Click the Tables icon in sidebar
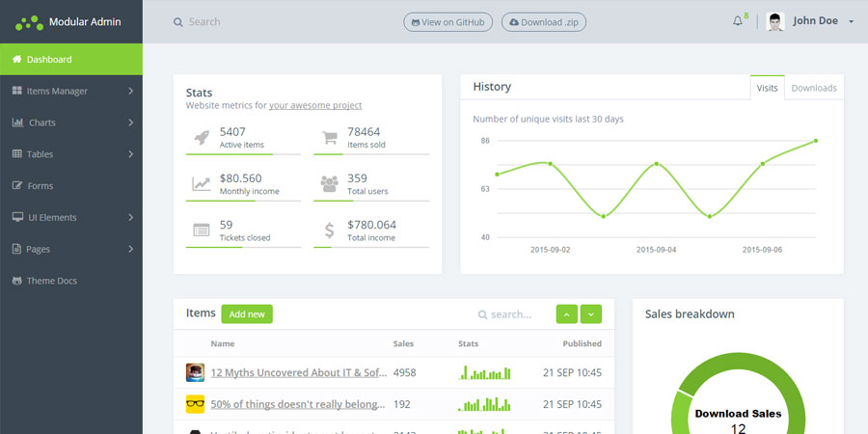Image resolution: width=868 pixels, height=434 pixels. click(x=17, y=154)
